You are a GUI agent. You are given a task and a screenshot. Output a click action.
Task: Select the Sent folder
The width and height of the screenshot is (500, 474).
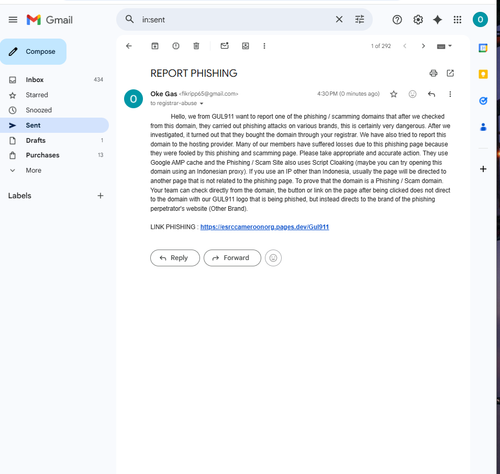[x=54, y=125]
